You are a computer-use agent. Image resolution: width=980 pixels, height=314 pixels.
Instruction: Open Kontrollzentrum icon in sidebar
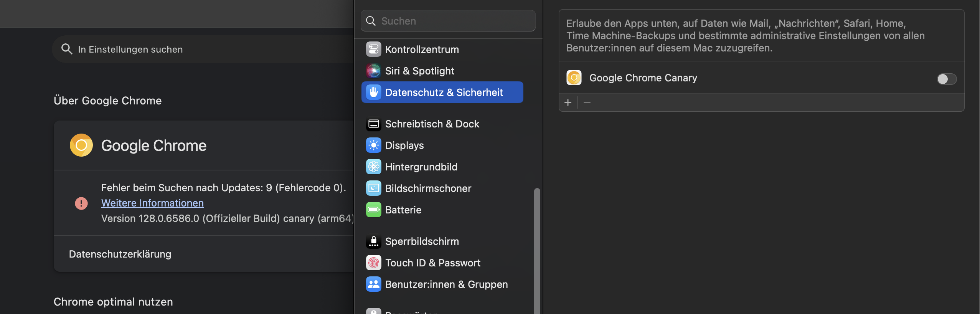tap(373, 50)
